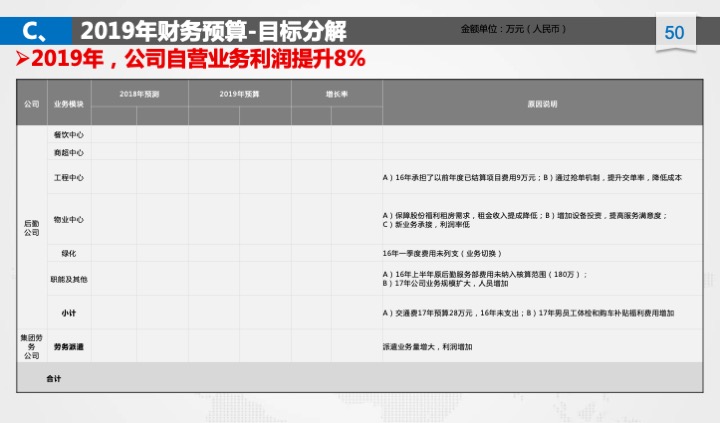Click the 职能及其他 explanation mentioning 180万

click(485, 279)
